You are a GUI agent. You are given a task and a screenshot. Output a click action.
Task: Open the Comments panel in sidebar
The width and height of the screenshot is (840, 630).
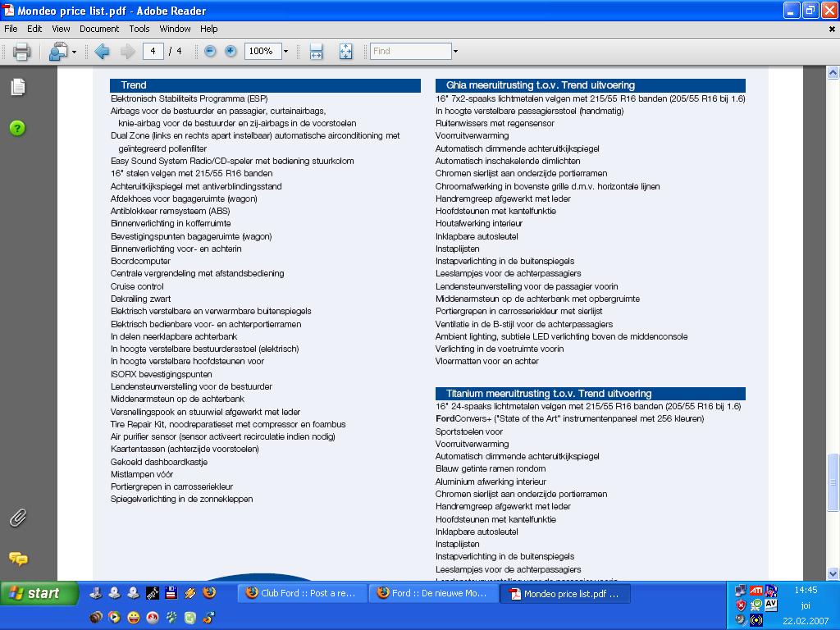pyautogui.click(x=17, y=559)
